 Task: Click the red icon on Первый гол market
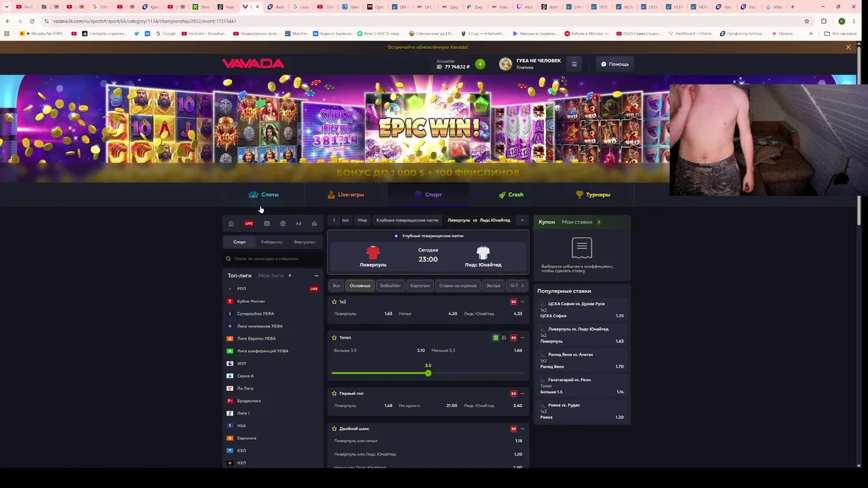point(513,393)
